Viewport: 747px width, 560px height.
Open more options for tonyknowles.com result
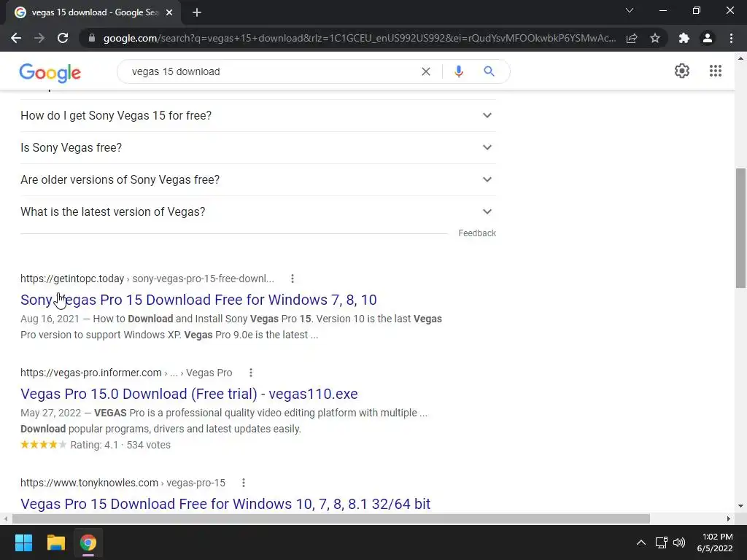coord(244,483)
